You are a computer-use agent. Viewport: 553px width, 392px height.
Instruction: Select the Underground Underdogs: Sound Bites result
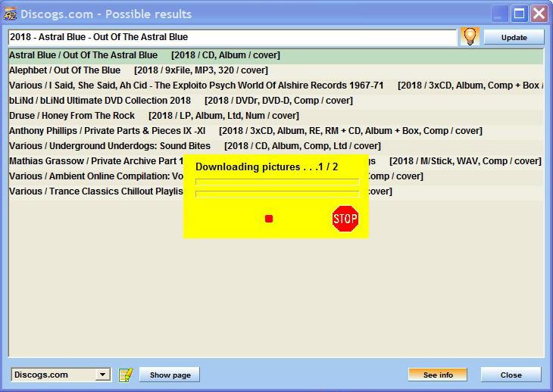click(x=276, y=146)
